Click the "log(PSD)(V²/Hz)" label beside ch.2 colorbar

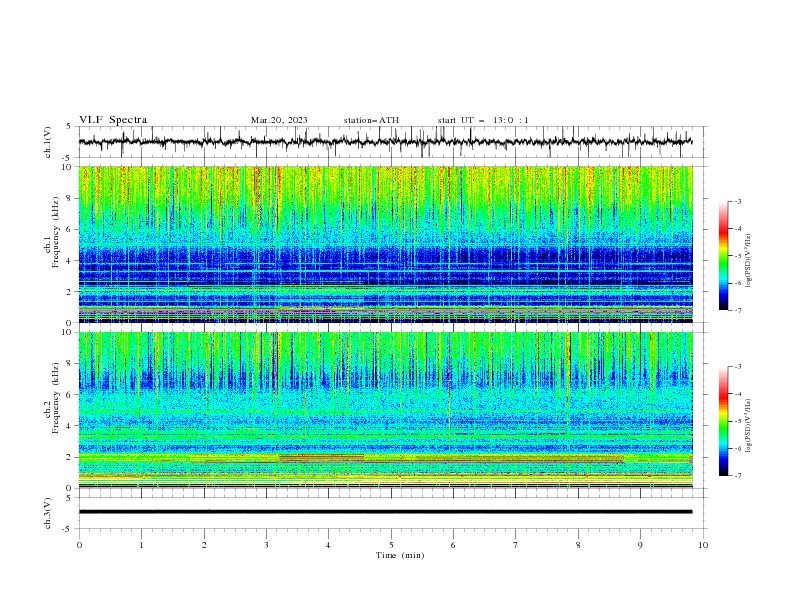pyautogui.click(x=748, y=426)
